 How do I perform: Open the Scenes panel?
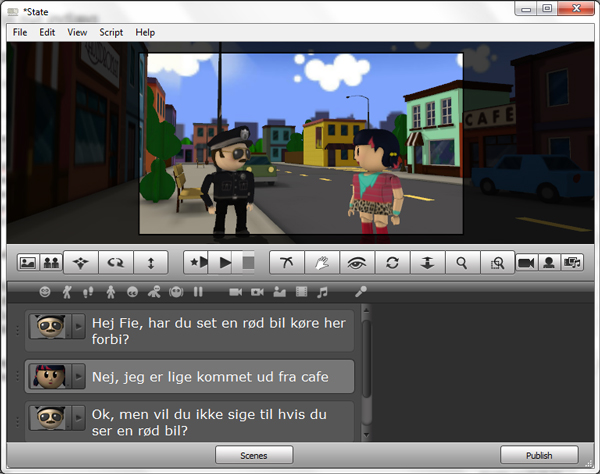pyautogui.click(x=254, y=455)
